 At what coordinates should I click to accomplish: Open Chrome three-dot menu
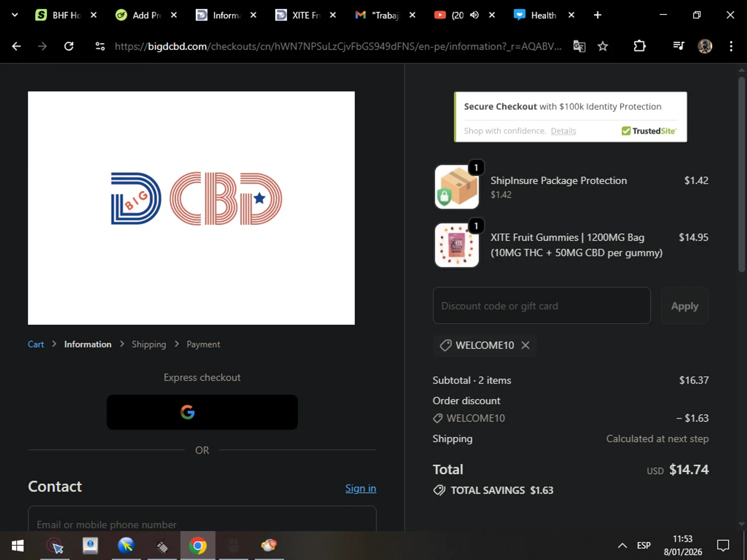point(731,46)
